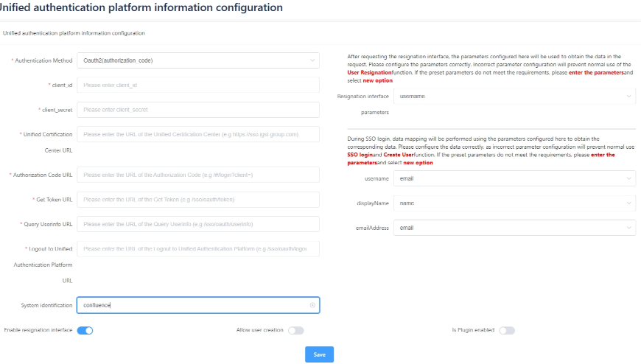Focus the client_id input field
Viewport: 641px width, 364px height.
tap(197, 85)
